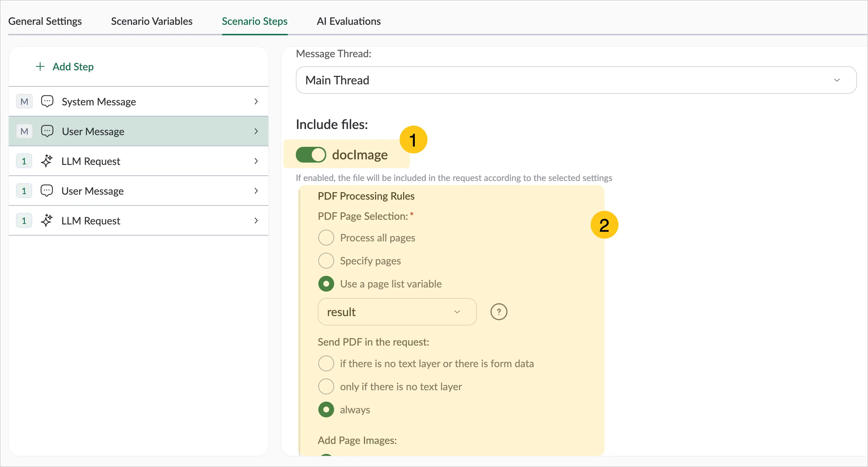Click the plus icon beside Add Step
Image resolution: width=868 pixels, height=467 pixels.
40,67
